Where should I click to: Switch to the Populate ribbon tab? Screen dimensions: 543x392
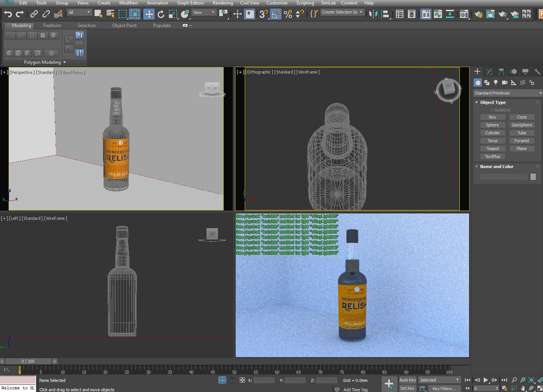coord(162,25)
